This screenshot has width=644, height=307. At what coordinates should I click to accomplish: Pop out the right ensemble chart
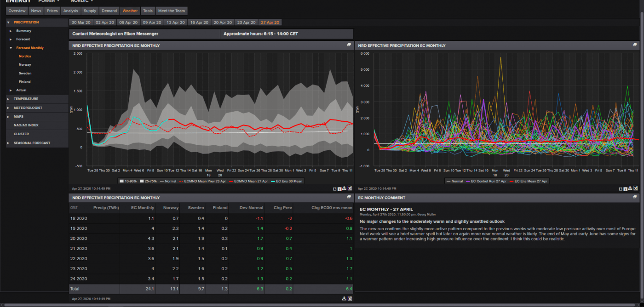click(620, 188)
